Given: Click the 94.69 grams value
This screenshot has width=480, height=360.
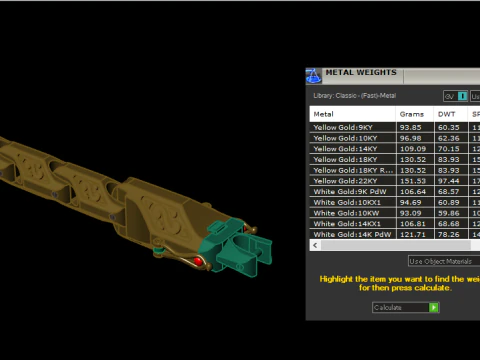Looking at the screenshot, I should click(x=411, y=202).
